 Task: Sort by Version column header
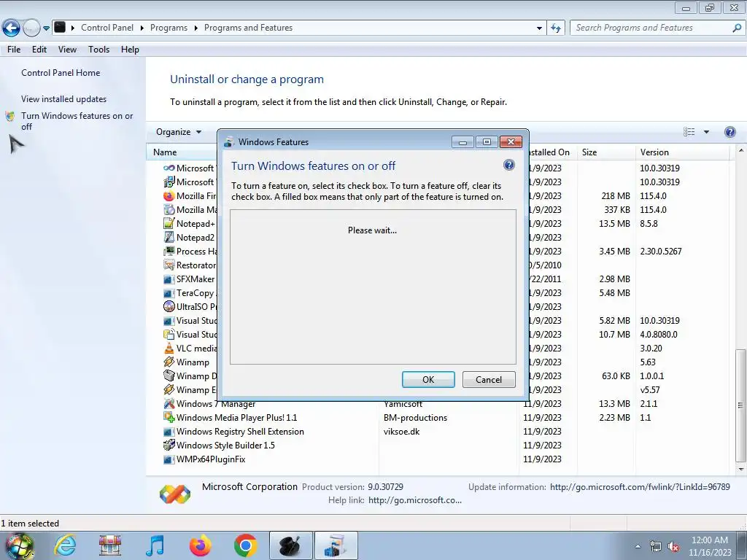(682, 152)
